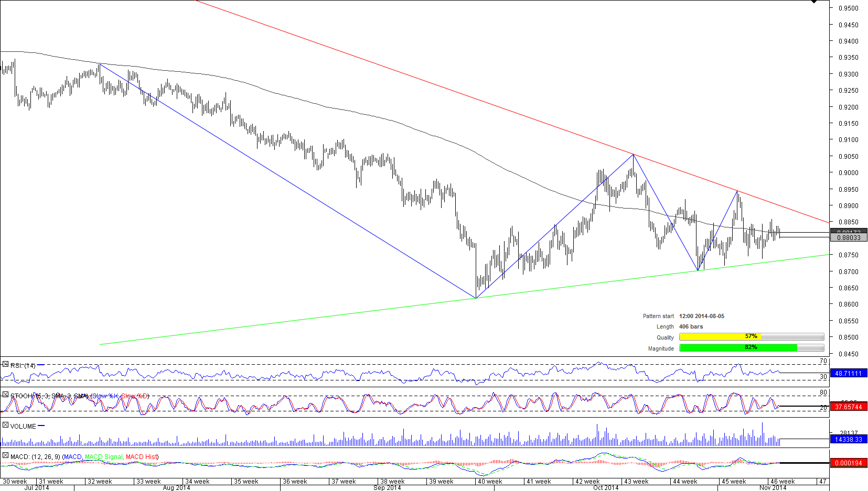Image resolution: width=868 pixels, height=491 pixels.
Task: Click the blue legend dash beside RSI (14)
Action: click(41, 364)
